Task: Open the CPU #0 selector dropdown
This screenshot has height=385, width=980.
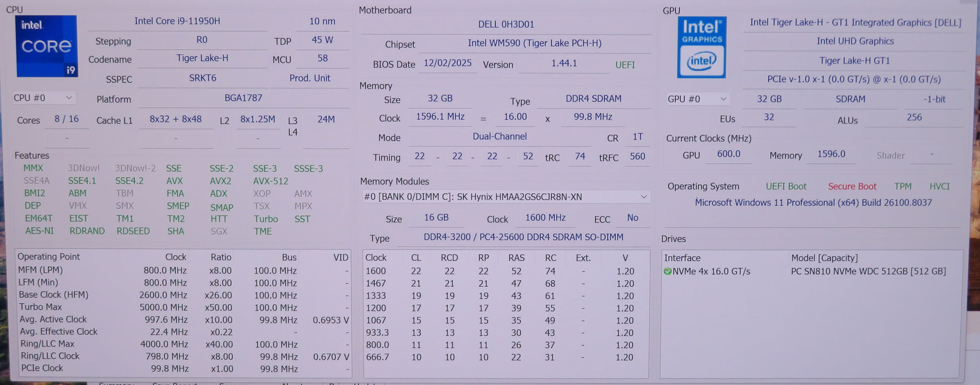Action: click(x=44, y=98)
